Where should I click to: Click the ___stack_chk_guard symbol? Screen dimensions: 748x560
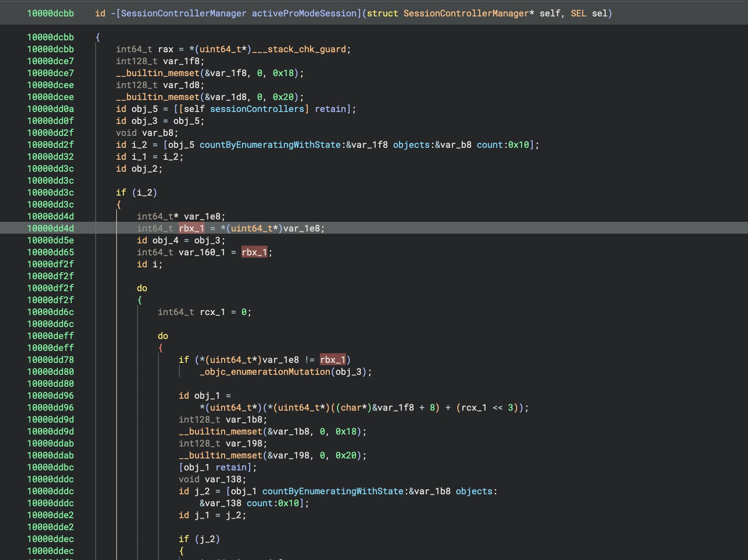click(x=299, y=49)
